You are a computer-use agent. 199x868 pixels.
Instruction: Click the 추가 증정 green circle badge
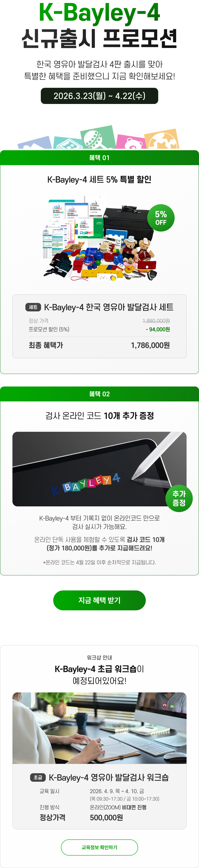[x=179, y=498]
